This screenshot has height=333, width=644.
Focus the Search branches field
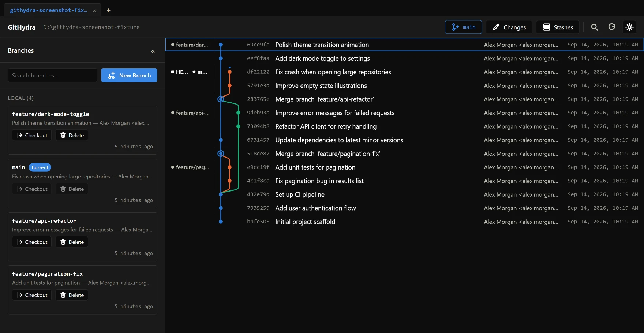(x=52, y=75)
